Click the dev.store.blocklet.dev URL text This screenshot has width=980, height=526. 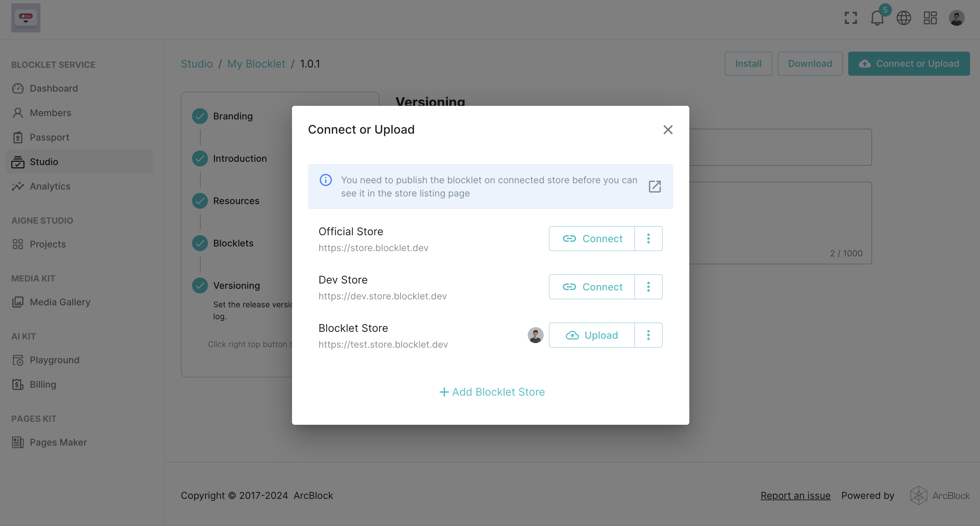click(x=382, y=296)
